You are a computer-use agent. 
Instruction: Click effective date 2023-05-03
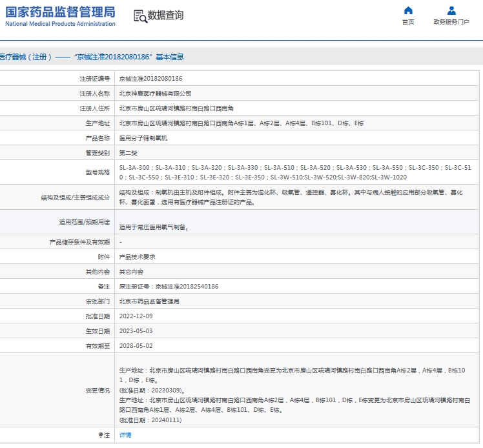pyautogui.click(x=136, y=331)
